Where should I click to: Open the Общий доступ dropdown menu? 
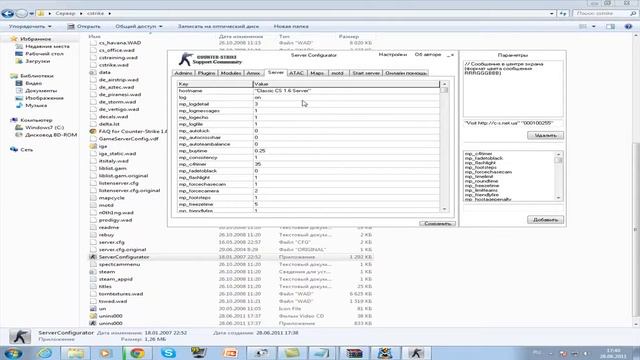point(139,27)
